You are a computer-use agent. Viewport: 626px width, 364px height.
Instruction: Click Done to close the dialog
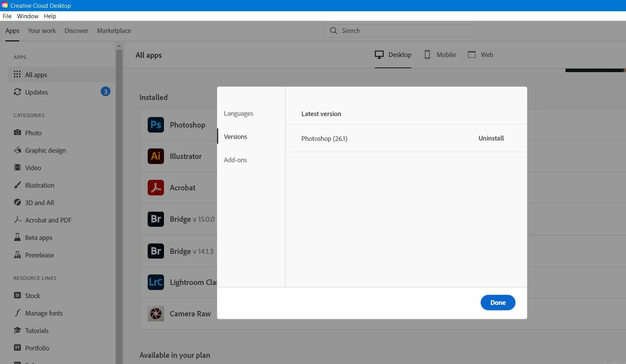[x=498, y=303]
